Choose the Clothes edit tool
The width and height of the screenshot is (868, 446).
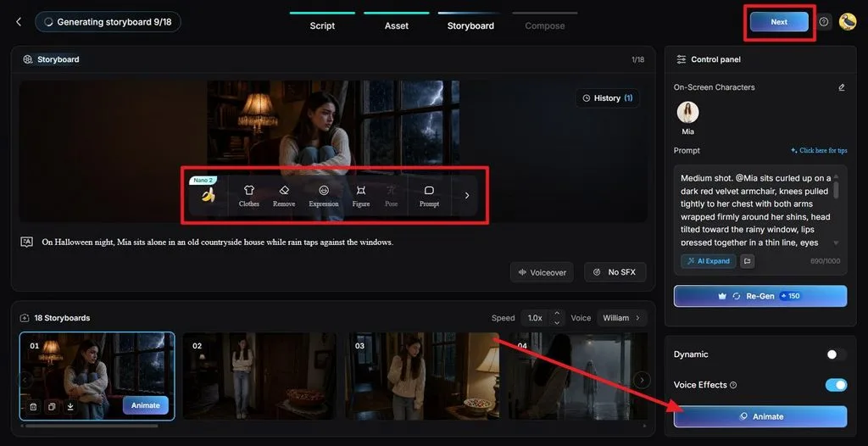[248, 196]
